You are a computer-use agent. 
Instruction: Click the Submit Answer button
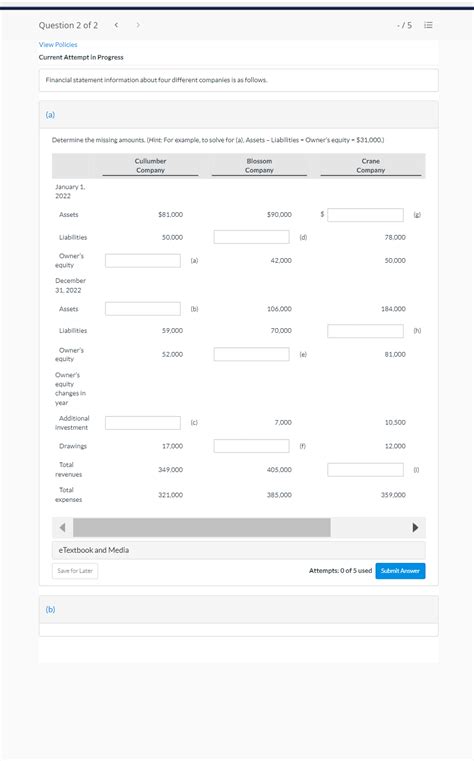[x=400, y=571]
